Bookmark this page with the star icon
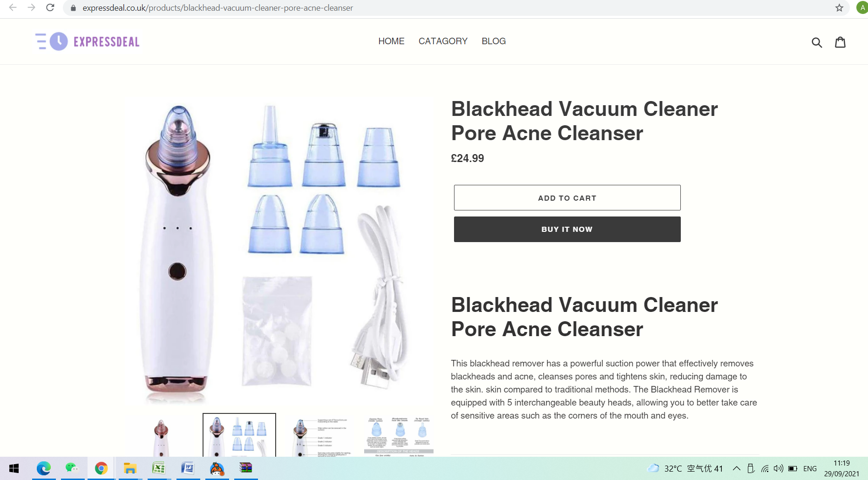 tap(839, 8)
